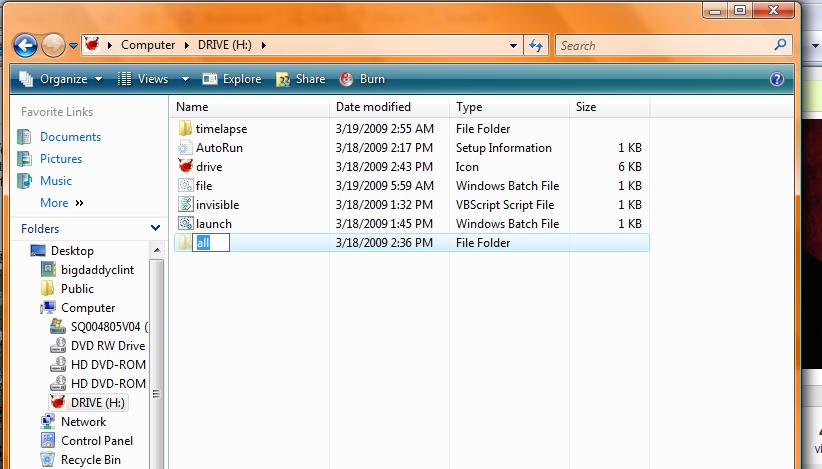This screenshot has width=822, height=469.
Task: Click the Documents folder icon in Favorite Links
Action: point(24,137)
